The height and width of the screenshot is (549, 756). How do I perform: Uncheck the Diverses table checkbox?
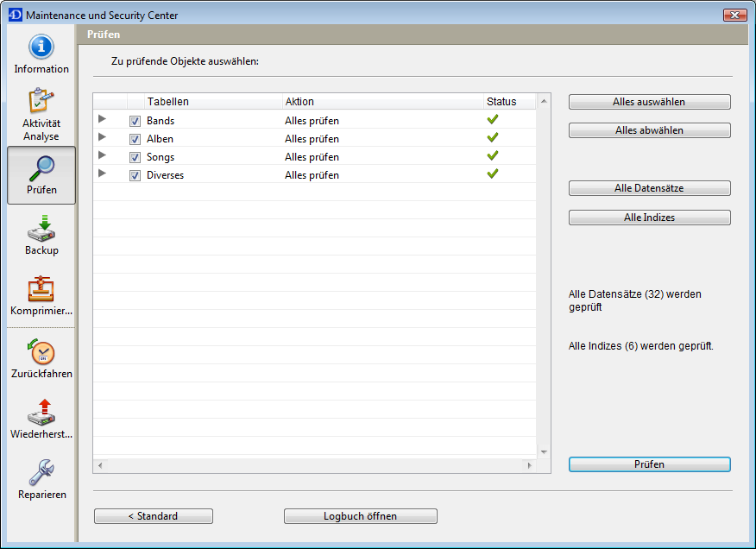[135, 175]
